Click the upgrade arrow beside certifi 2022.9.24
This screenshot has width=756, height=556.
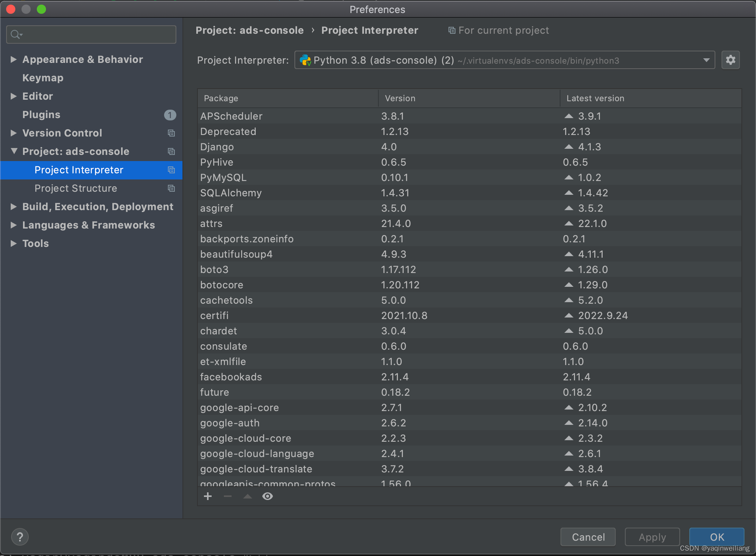coord(569,316)
